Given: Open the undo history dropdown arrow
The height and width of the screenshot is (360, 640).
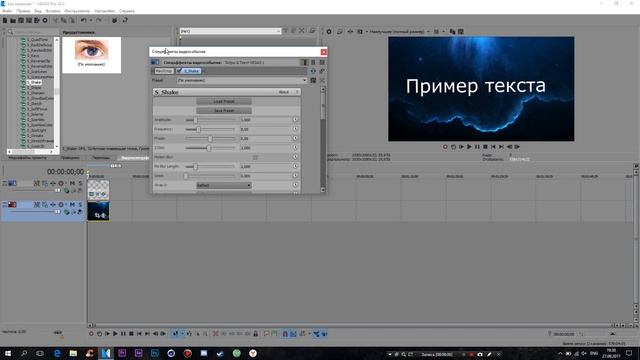Looking at the screenshot, I should (90, 20).
